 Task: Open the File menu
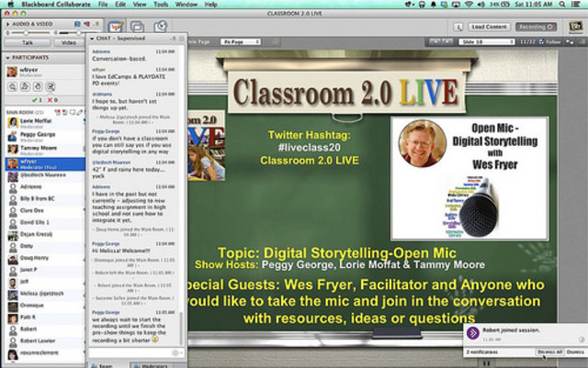point(103,5)
